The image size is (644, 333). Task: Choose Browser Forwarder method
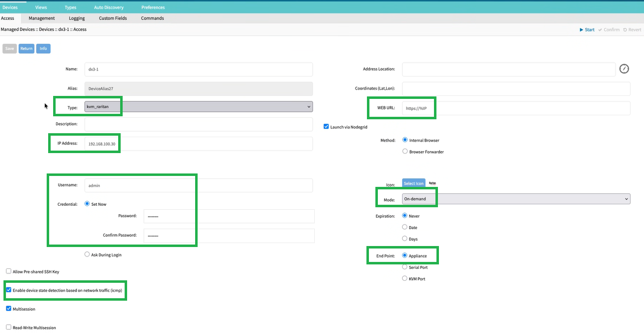(x=405, y=152)
